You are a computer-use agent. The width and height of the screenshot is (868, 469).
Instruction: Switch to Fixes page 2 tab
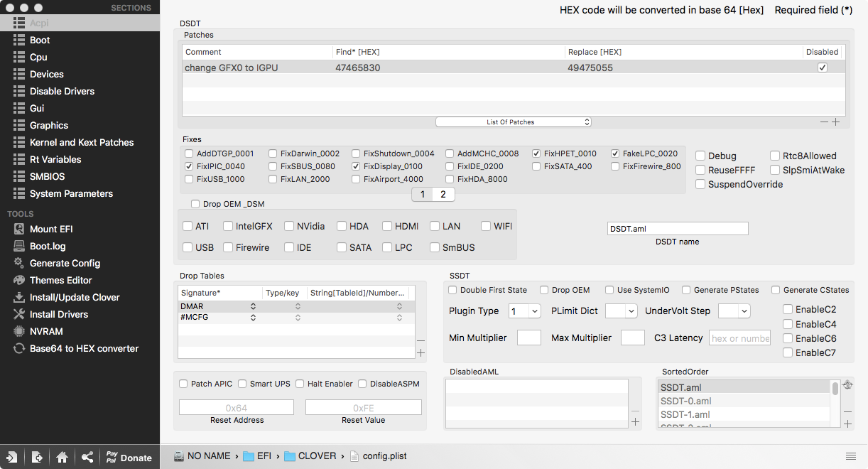coord(443,194)
